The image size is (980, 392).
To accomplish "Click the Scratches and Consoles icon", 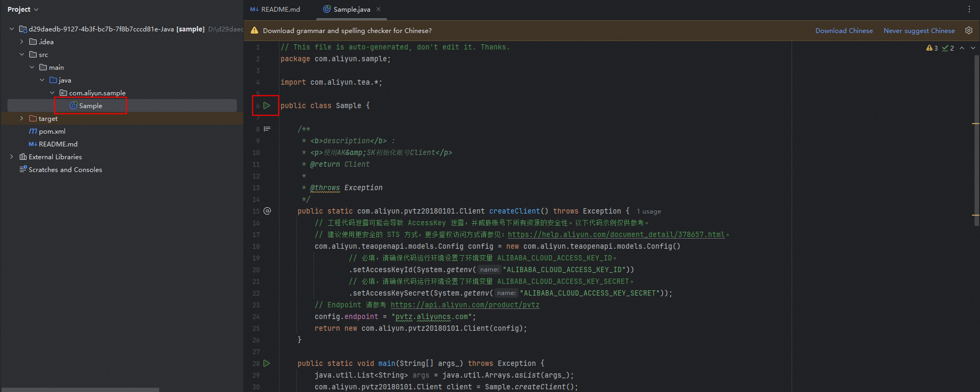I will tap(23, 169).
